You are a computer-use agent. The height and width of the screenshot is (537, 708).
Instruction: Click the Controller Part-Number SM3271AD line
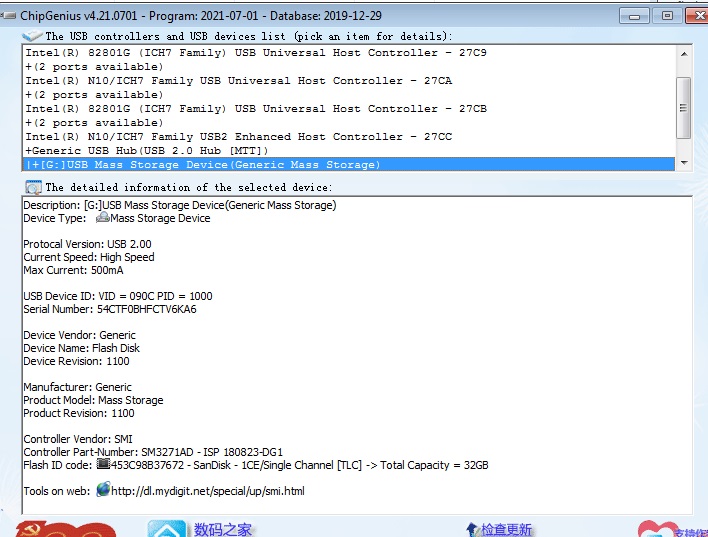click(153, 452)
